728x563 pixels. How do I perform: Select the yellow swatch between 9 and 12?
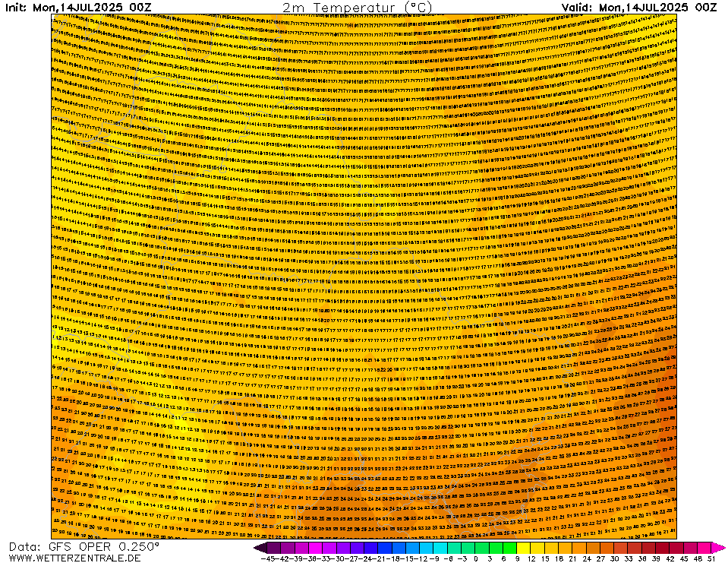[x=523, y=548]
